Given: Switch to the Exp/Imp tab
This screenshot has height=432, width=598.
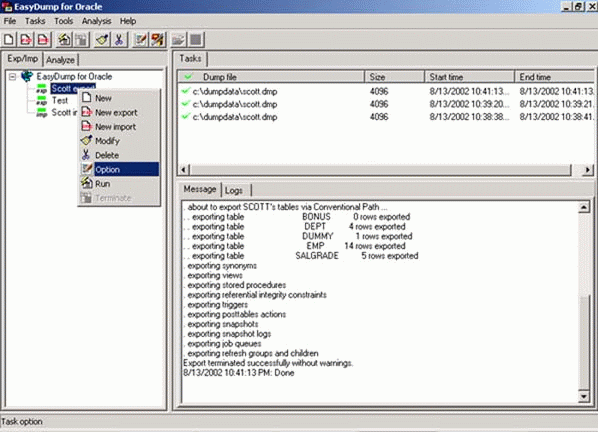Looking at the screenshot, I should pyautogui.click(x=23, y=59).
